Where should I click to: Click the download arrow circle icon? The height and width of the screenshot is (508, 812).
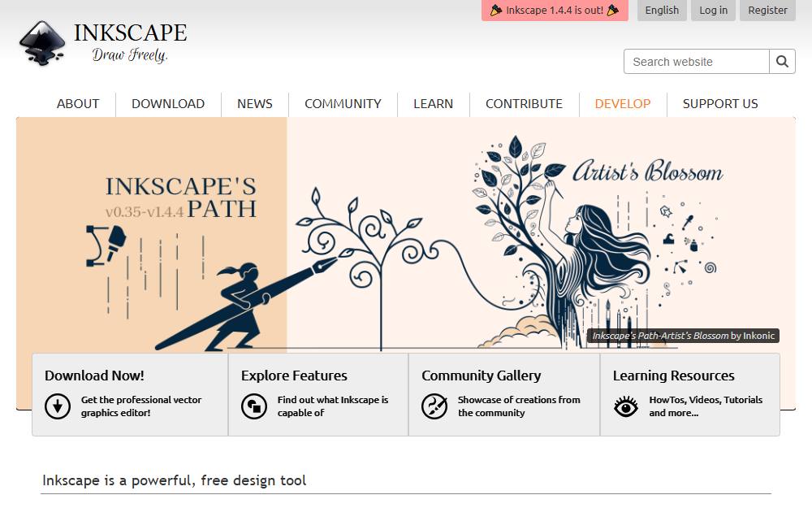(x=58, y=406)
